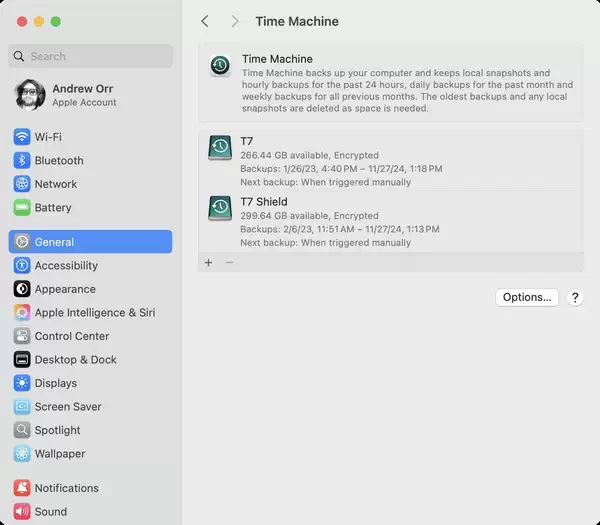
Task: Click the Bluetooth icon in sidebar
Action: coord(22,160)
